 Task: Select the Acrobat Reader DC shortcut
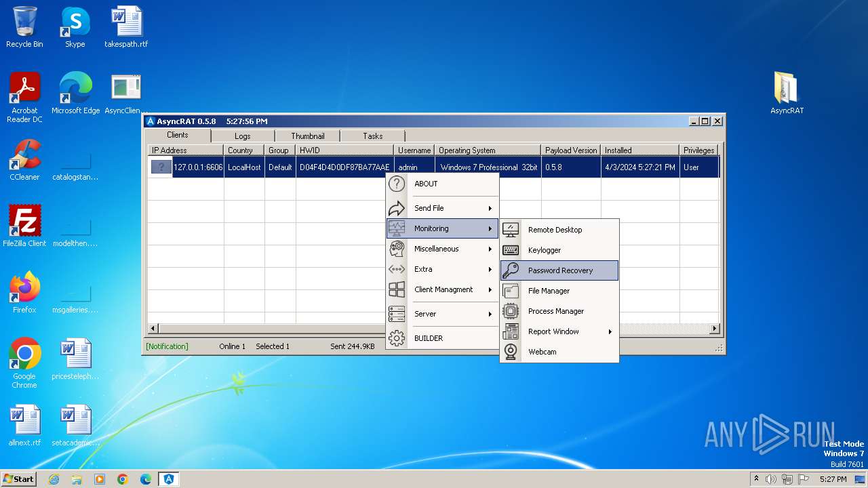[x=24, y=98]
